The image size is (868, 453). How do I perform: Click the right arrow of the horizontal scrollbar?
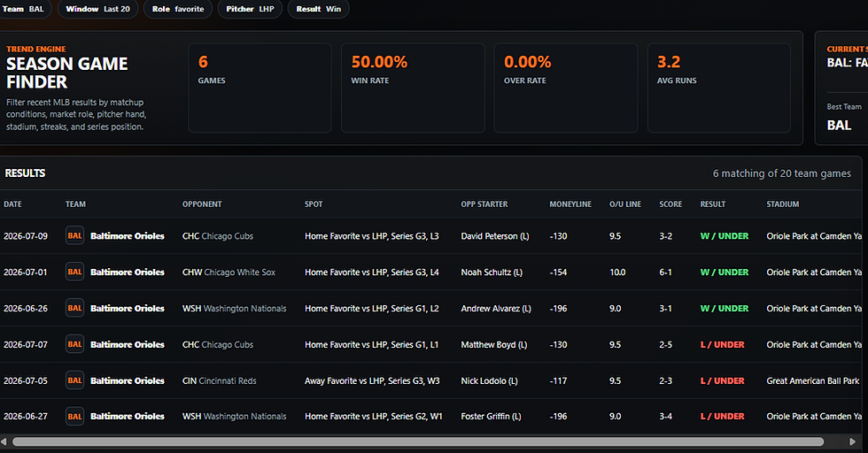point(852,441)
